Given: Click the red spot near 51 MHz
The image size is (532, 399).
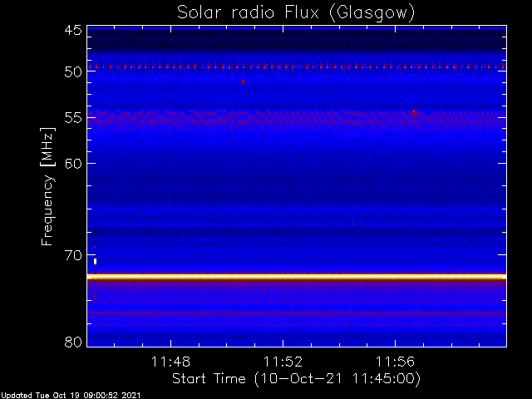Looking at the screenshot, I should tap(243, 81).
